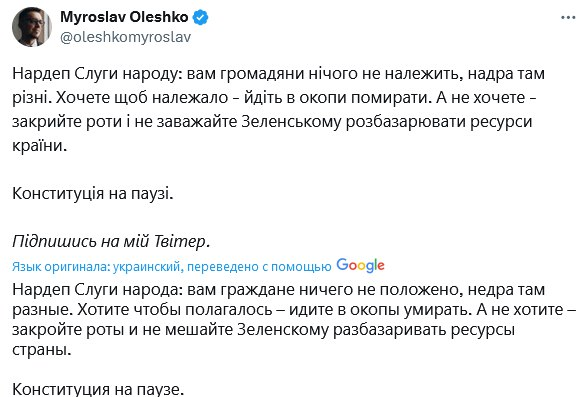This screenshot has width=578, height=397.
Task: Click the italic 'Підпишись на мій Твітер' text
Action: [x=111, y=241]
